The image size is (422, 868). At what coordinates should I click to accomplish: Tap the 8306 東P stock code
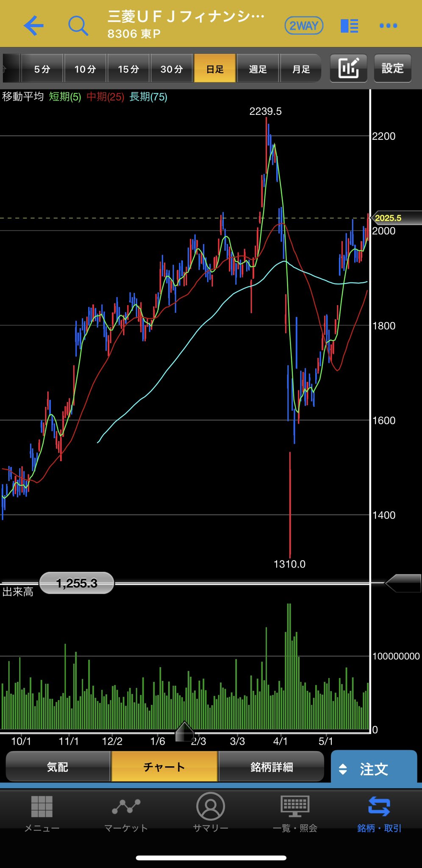[x=134, y=34]
